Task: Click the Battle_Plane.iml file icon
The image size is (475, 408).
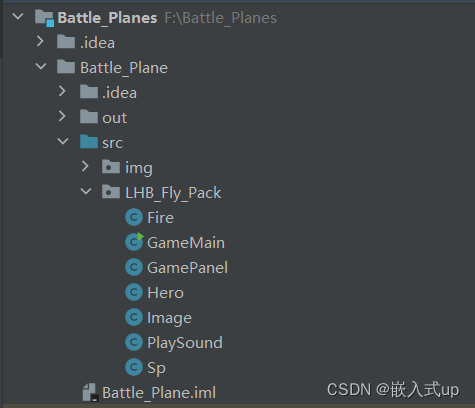Action: point(91,392)
